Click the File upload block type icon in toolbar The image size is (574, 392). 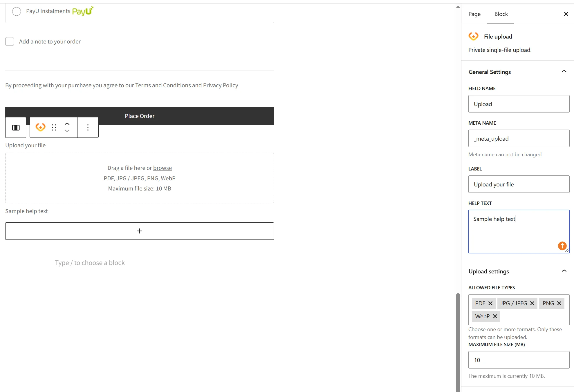(x=40, y=127)
